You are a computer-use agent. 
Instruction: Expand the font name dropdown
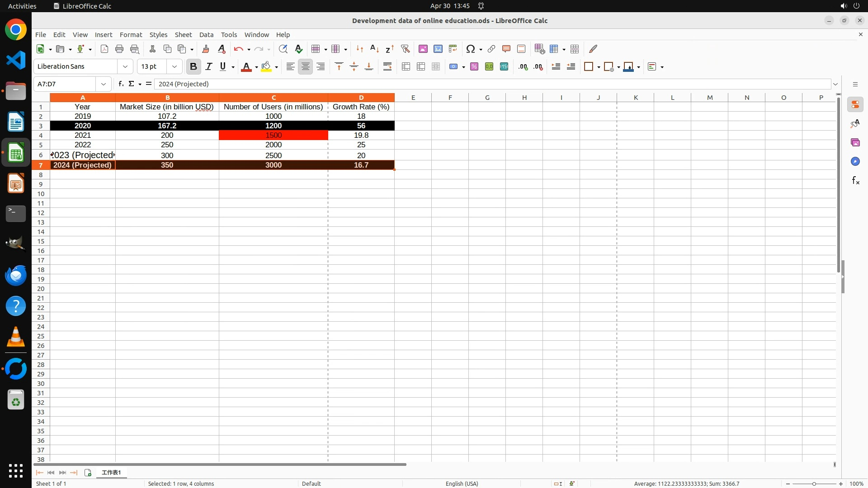(x=125, y=67)
